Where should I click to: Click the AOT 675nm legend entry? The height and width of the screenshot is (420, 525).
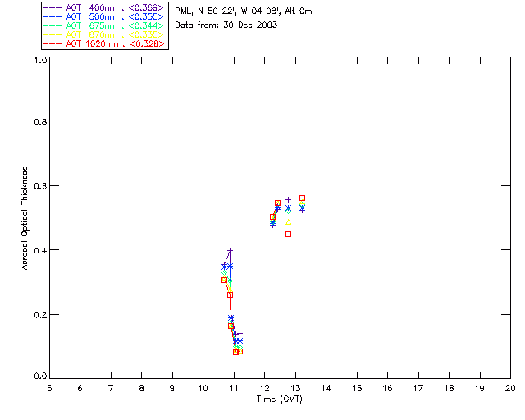click(104, 25)
